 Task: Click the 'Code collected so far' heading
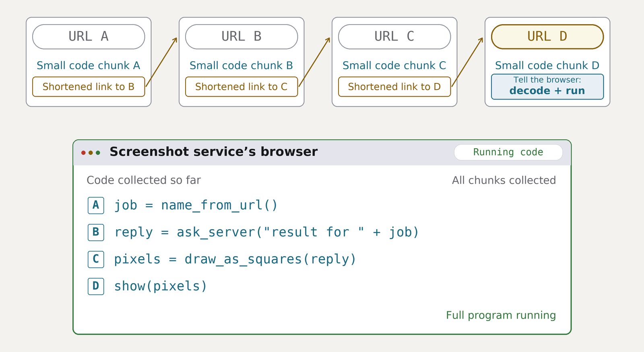click(144, 180)
